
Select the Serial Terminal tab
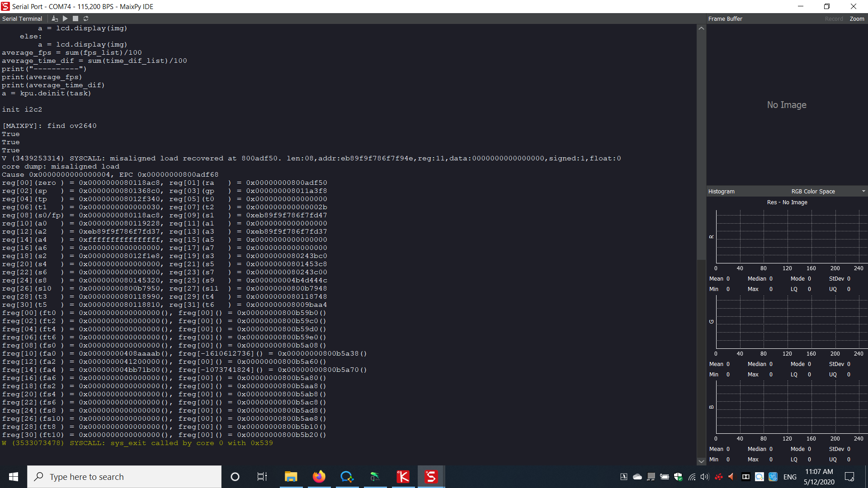pos(22,19)
